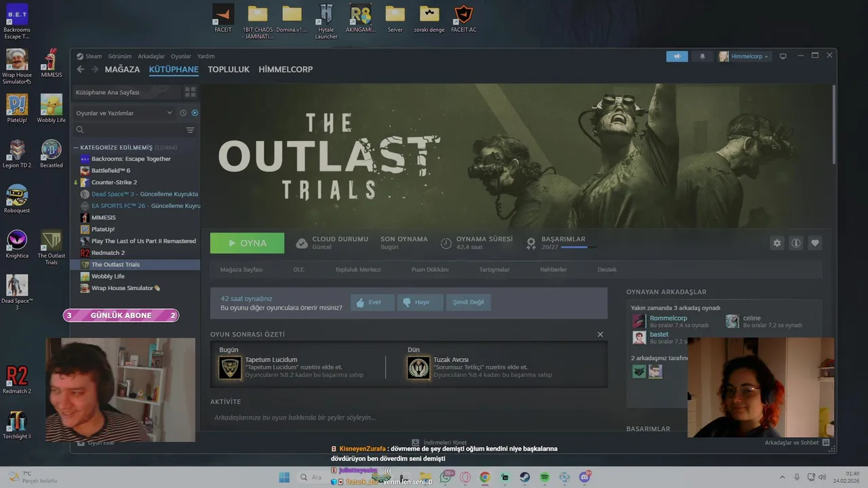Viewport: 868px width, 488px height.
Task: Open Mağaza Sayfası link
Action: (241, 270)
